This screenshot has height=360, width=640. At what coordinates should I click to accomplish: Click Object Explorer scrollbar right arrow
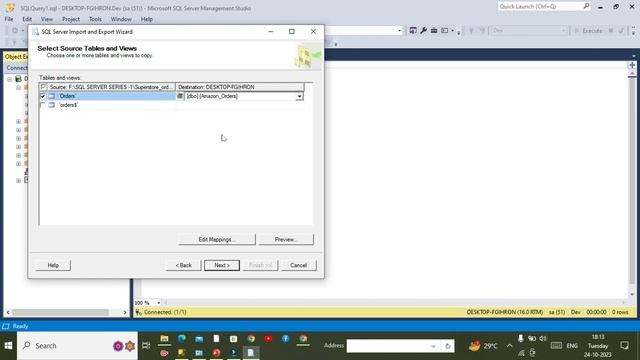point(125,312)
